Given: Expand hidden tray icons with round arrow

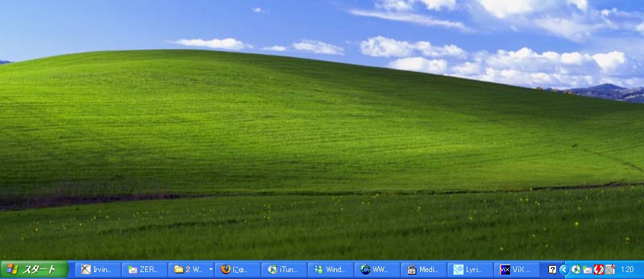Looking at the screenshot, I should [564, 270].
